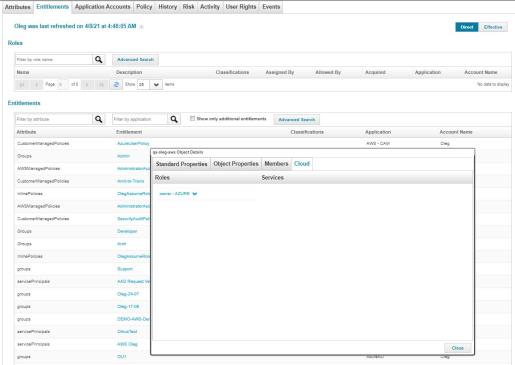Click the application filter search icon

click(174, 119)
